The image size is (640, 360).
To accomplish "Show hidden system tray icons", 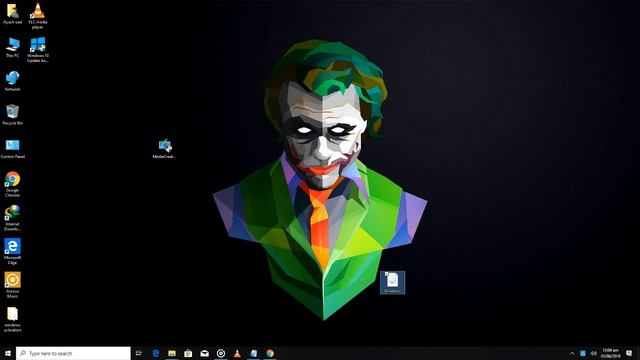I will click(x=572, y=353).
